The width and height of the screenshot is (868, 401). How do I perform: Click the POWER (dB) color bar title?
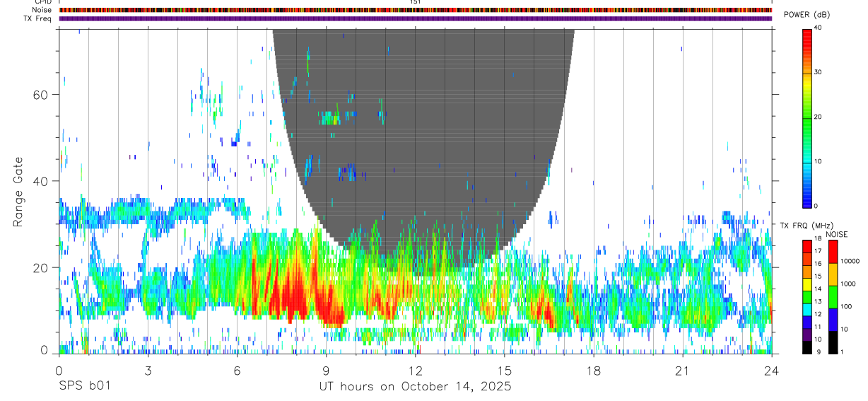click(808, 15)
